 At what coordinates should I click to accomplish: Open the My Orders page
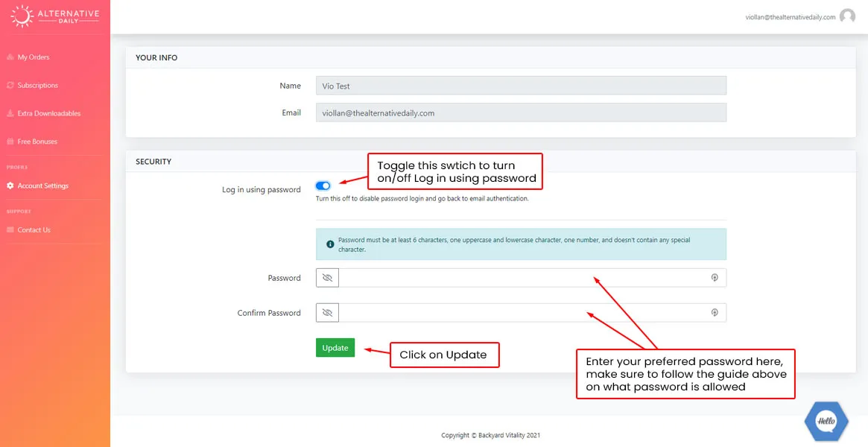click(x=34, y=57)
